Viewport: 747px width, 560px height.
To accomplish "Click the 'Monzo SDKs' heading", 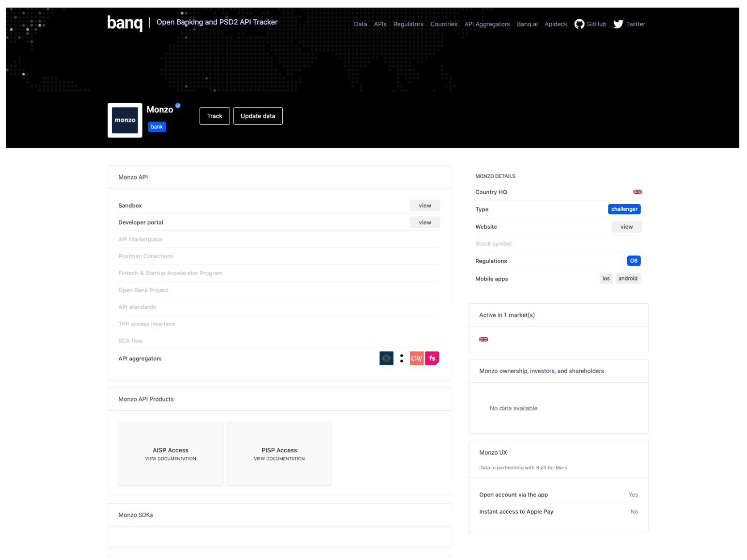I will [136, 515].
